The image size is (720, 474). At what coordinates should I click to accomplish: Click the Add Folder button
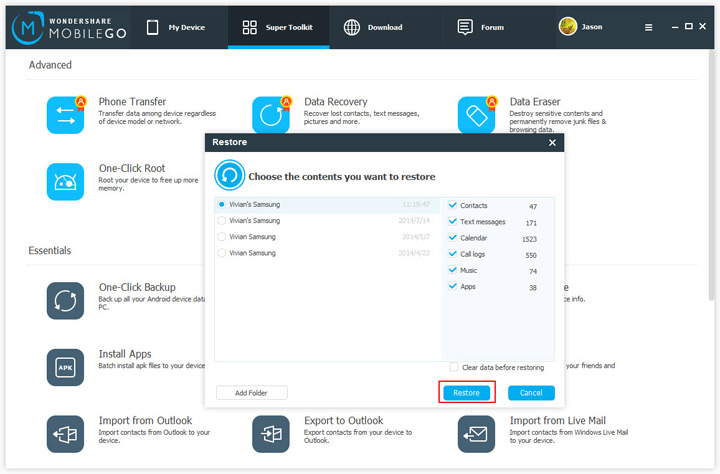click(x=251, y=393)
